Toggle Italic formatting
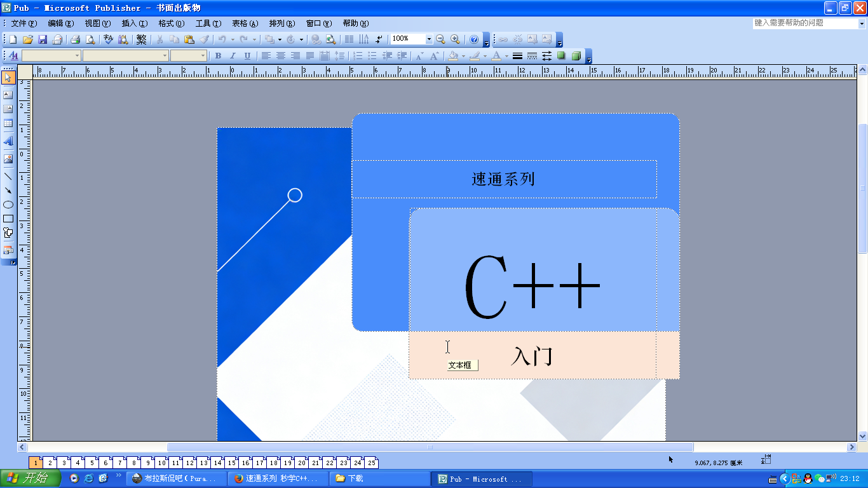The image size is (868, 488). coord(233,56)
